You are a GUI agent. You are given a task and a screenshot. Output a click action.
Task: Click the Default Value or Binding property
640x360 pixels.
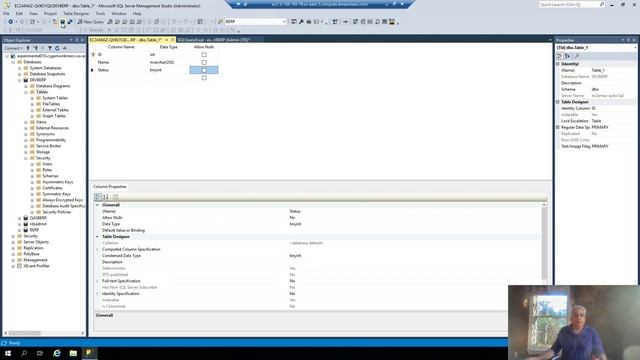pos(320,231)
